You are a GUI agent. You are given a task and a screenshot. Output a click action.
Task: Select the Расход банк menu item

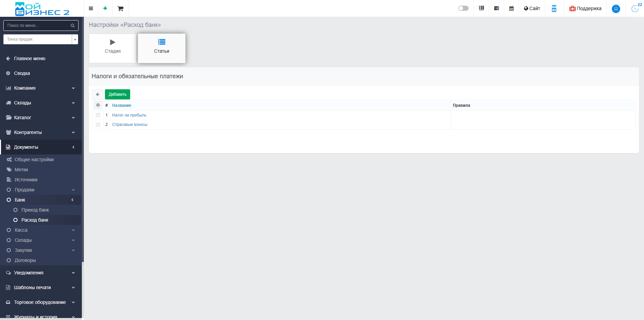[x=35, y=220]
